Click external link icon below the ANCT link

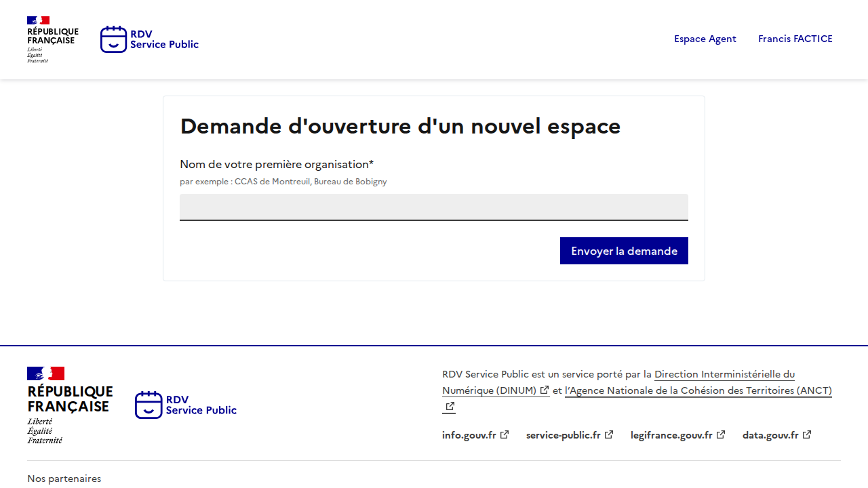point(450,407)
